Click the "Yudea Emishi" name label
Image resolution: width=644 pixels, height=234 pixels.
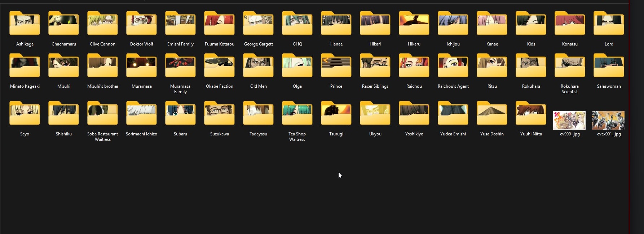[x=453, y=134]
